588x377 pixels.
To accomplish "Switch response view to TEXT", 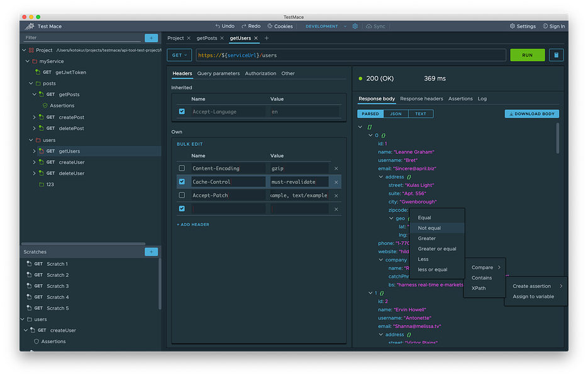I will 420,114.
